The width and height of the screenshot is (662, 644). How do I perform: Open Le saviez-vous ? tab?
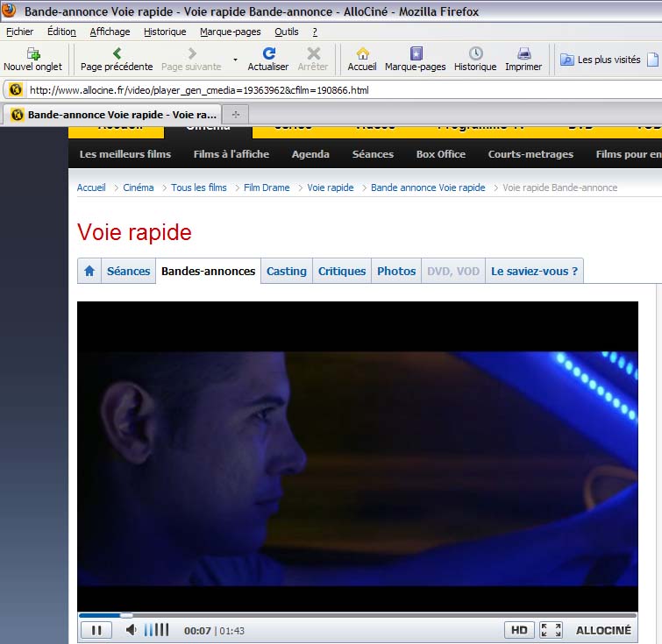point(534,271)
